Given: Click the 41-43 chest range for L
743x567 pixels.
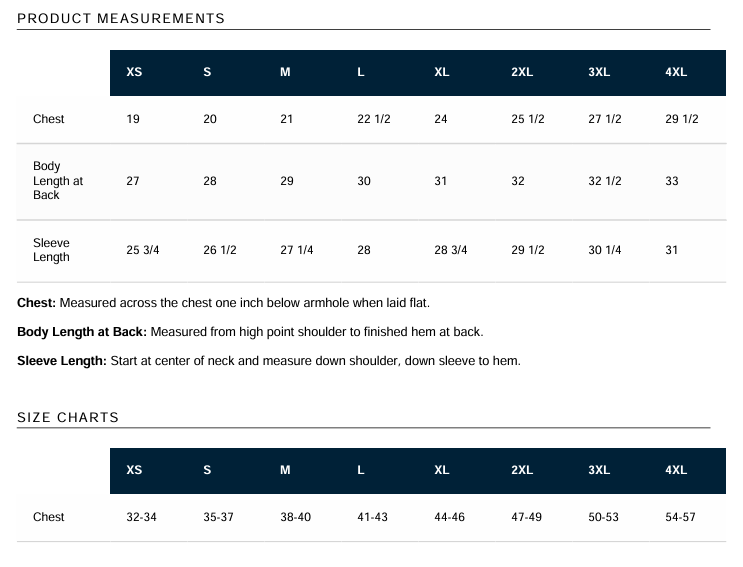Looking at the screenshot, I should (x=372, y=517).
